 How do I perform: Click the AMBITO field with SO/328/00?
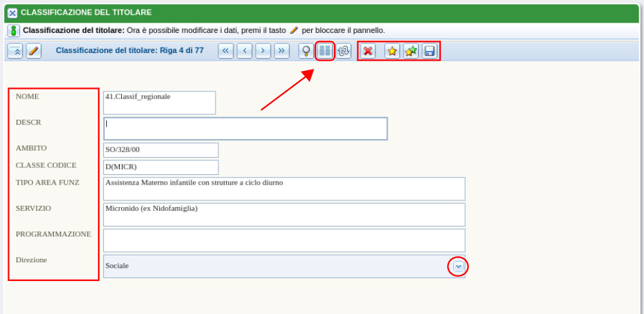pos(160,150)
